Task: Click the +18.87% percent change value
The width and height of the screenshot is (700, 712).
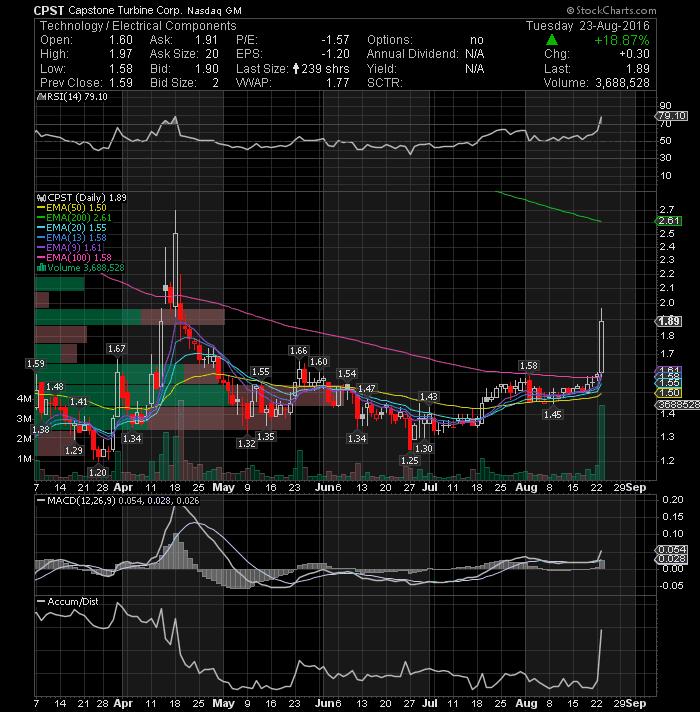Action: point(621,40)
